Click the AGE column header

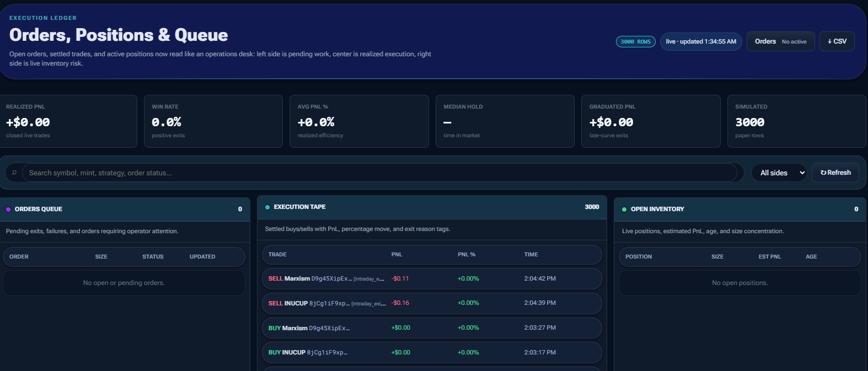click(x=811, y=257)
